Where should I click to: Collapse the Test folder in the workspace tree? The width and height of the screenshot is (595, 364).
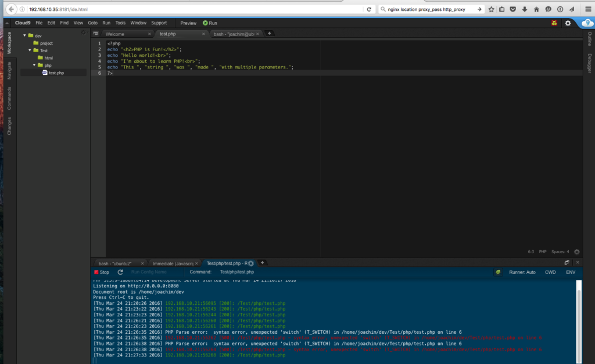(x=30, y=51)
